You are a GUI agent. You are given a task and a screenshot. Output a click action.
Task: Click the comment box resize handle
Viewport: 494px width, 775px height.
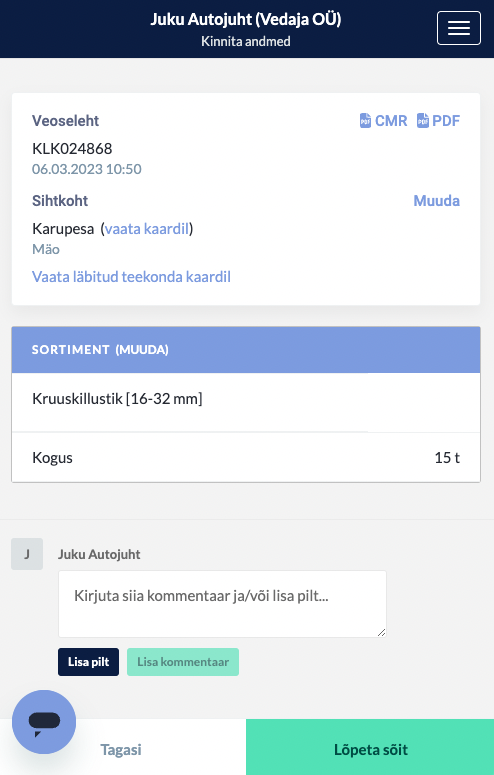coord(381,632)
